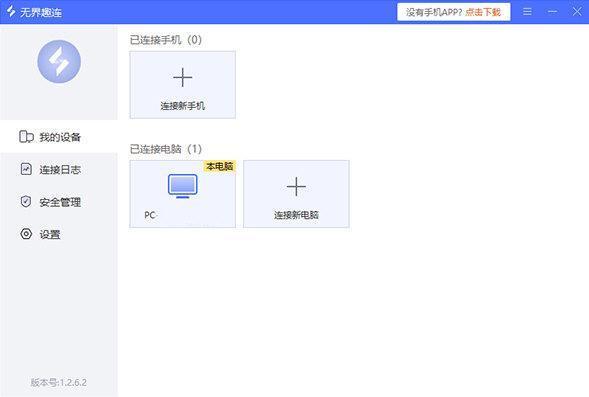Click the 点击下载 link for the phone app

tap(483, 12)
